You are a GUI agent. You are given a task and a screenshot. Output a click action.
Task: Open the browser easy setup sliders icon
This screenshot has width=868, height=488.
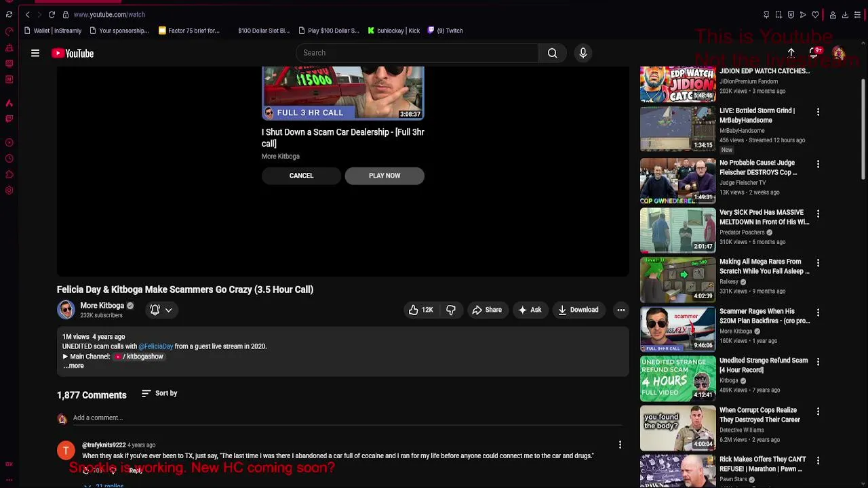[857, 15]
